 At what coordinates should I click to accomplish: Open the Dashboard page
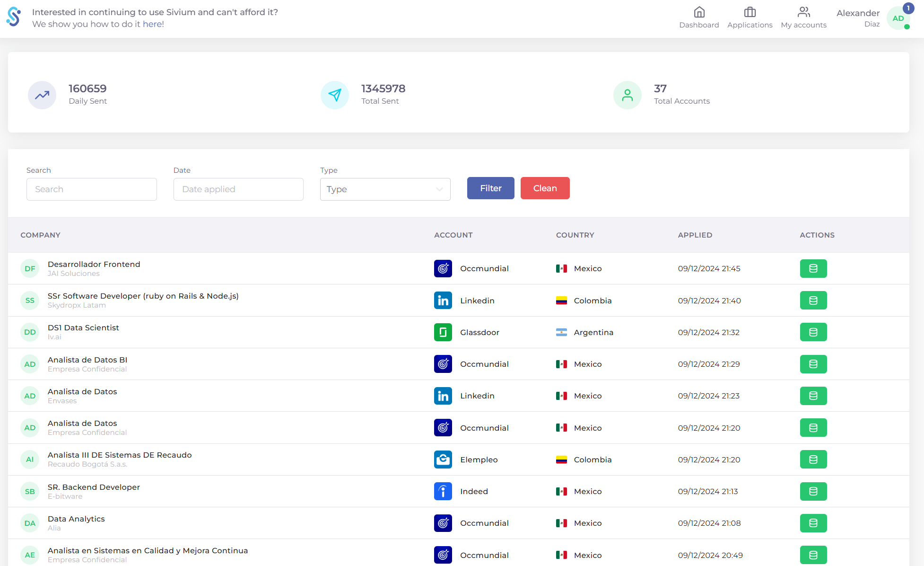[x=699, y=18]
